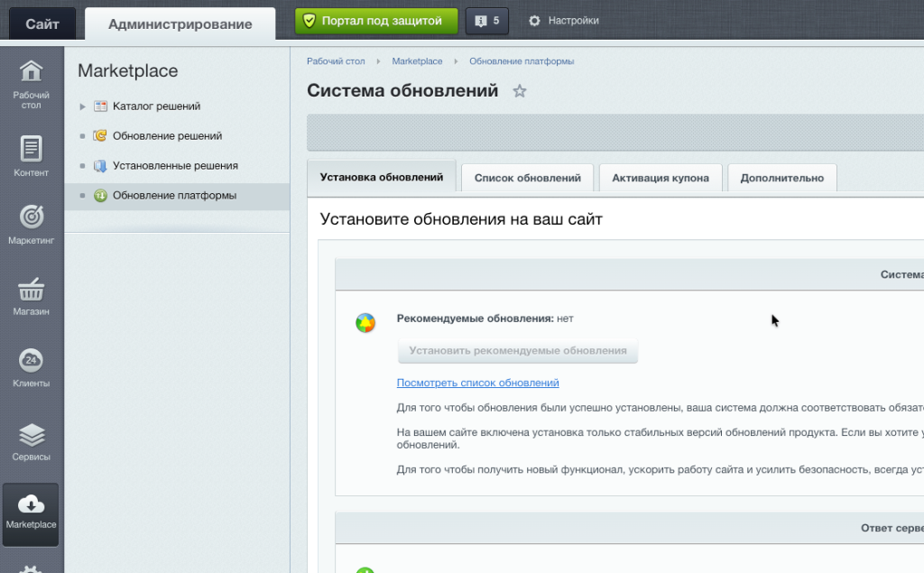
Task: Click the Обновление платформы green icon
Action: (100, 195)
